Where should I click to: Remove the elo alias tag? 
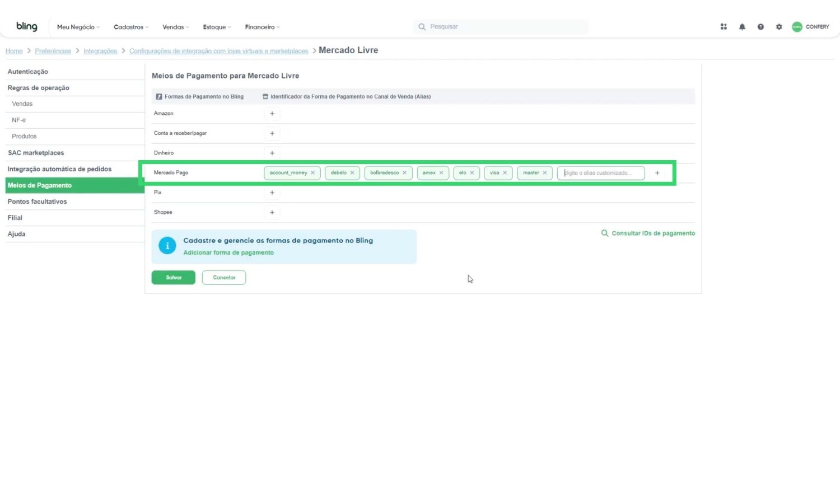472,173
